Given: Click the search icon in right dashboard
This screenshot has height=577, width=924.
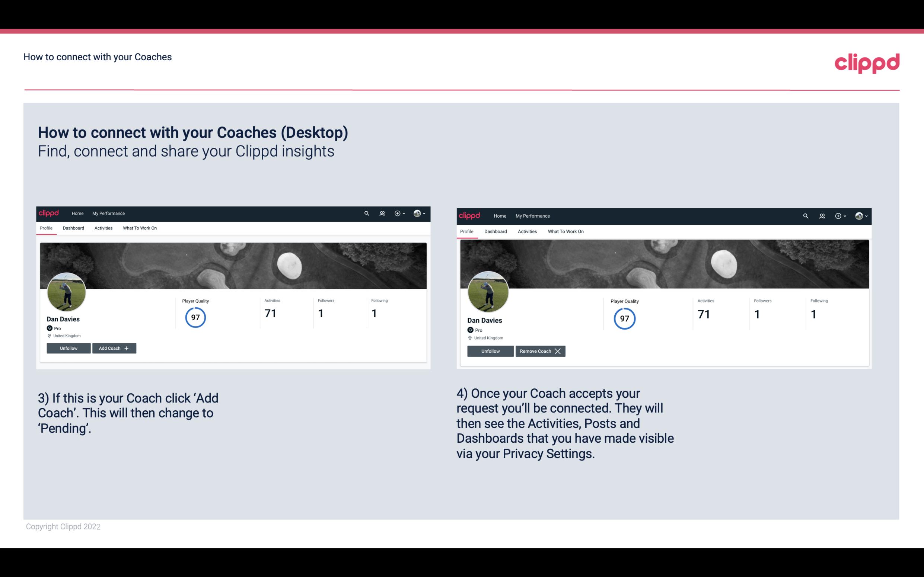Looking at the screenshot, I should tap(806, 215).
